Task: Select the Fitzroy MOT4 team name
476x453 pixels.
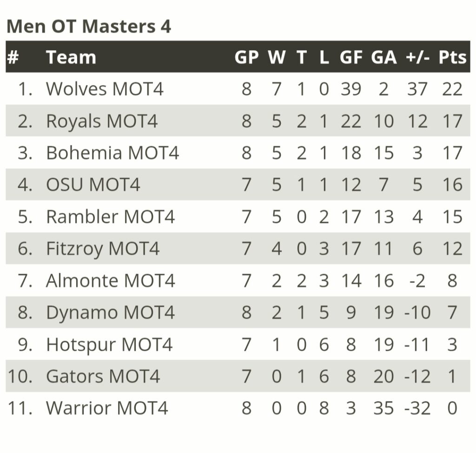Action: coord(103,249)
